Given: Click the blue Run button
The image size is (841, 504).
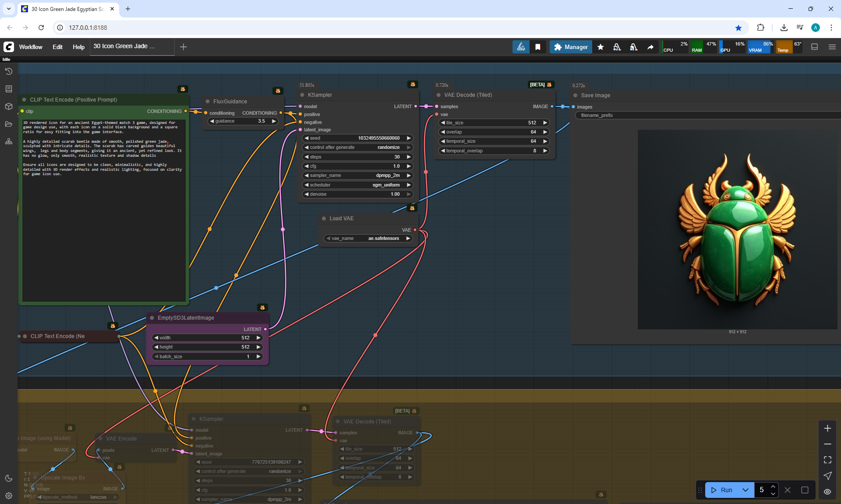Looking at the screenshot, I should (x=722, y=490).
